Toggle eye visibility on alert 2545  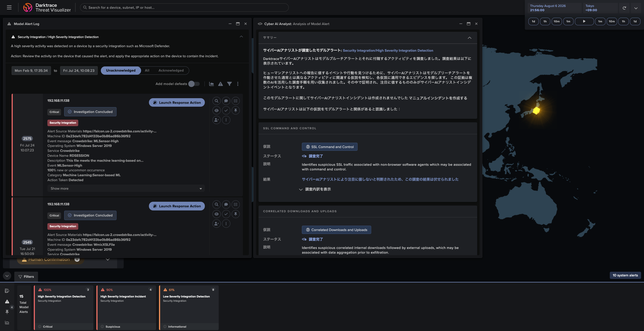click(216, 214)
